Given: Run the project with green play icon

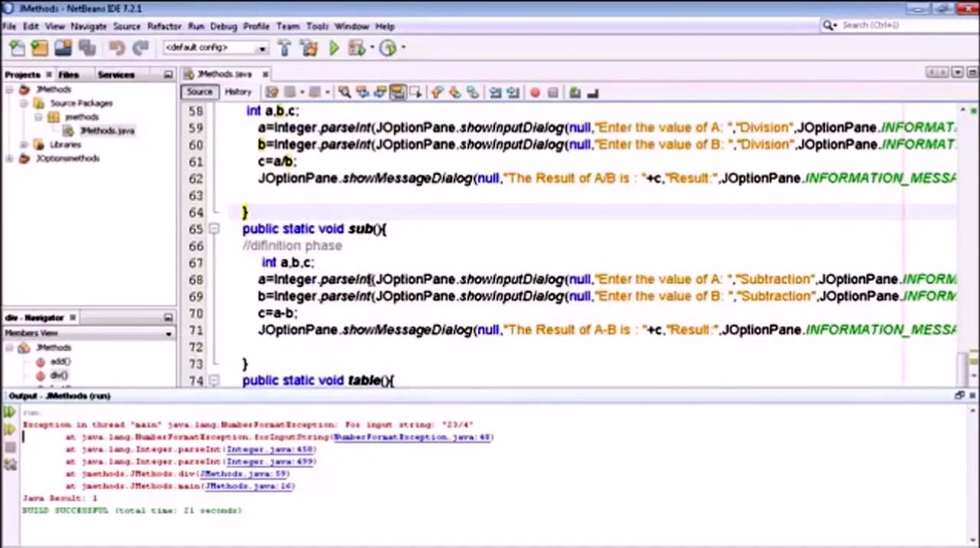Looking at the screenshot, I should tap(334, 48).
